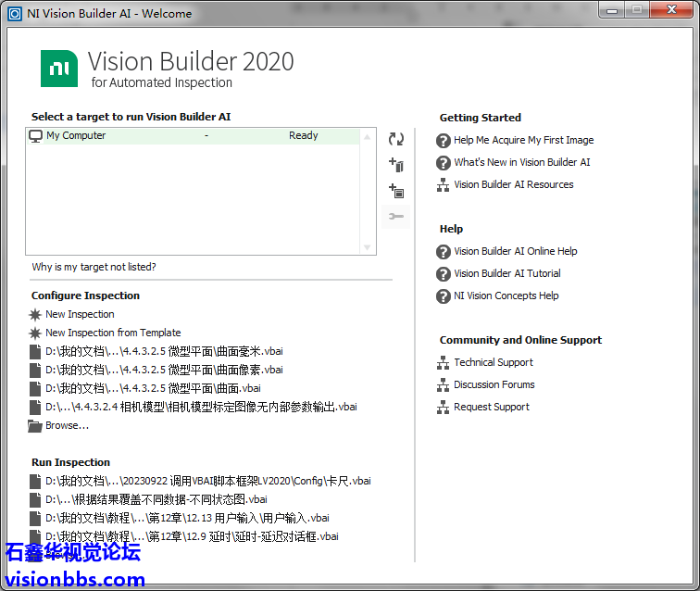
Task: Run inspection 根据结果覆盖不同数据-不同状态图.vbai
Action: click(156, 499)
